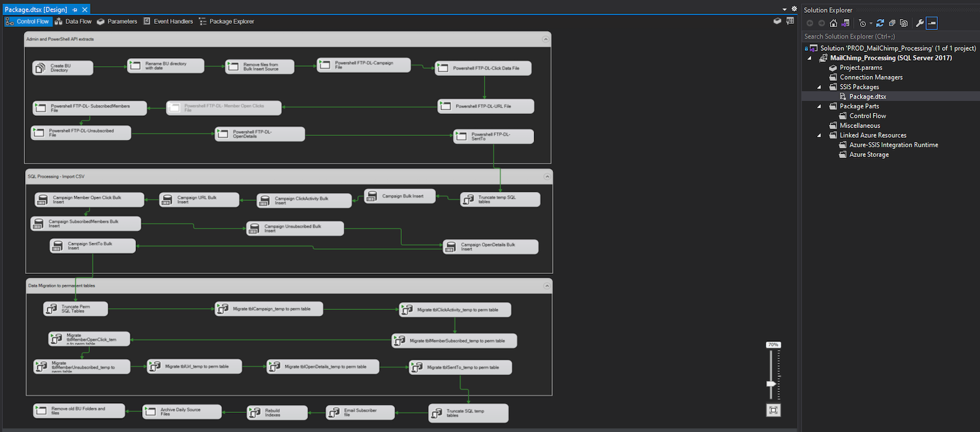Select Campaign Bulk Insert task
The height and width of the screenshot is (432, 980).
[x=400, y=196]
